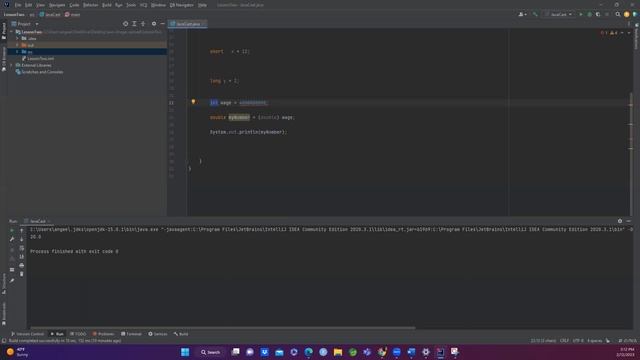Image resolution: width=640 pixels, height=360 pixels.
Task: Clear console output with the trash icon
Action: tap(22, 274)
